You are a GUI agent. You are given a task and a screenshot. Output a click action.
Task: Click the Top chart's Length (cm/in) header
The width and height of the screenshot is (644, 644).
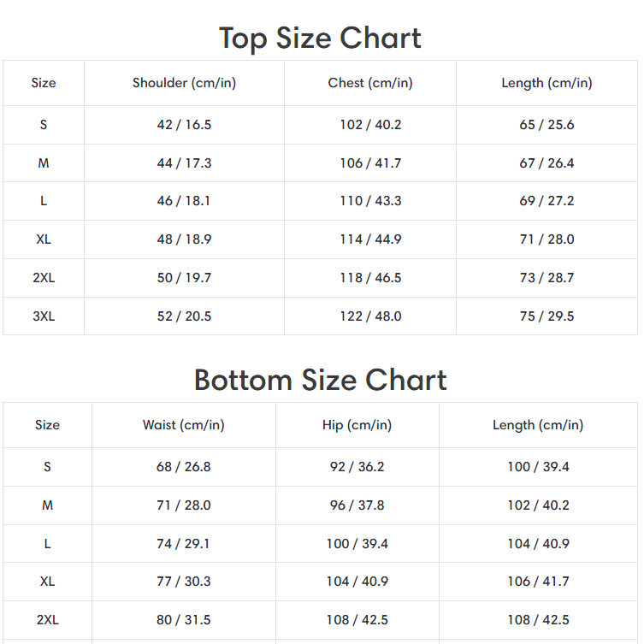[547, 83]
